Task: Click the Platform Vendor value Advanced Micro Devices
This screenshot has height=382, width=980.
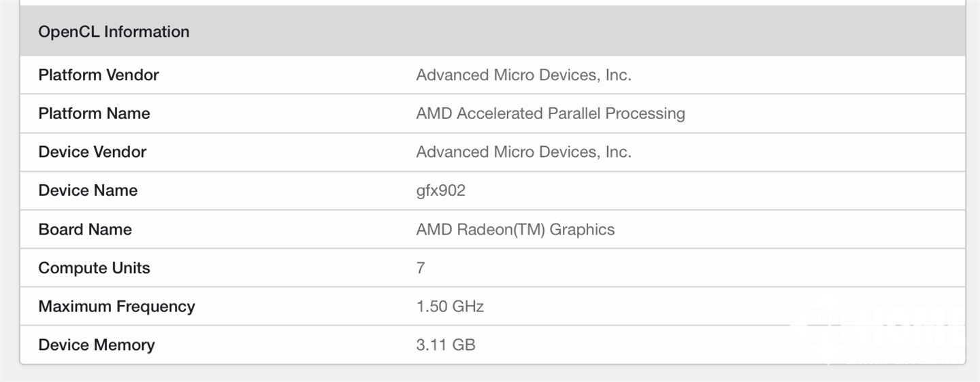Action: pos(523,75)
